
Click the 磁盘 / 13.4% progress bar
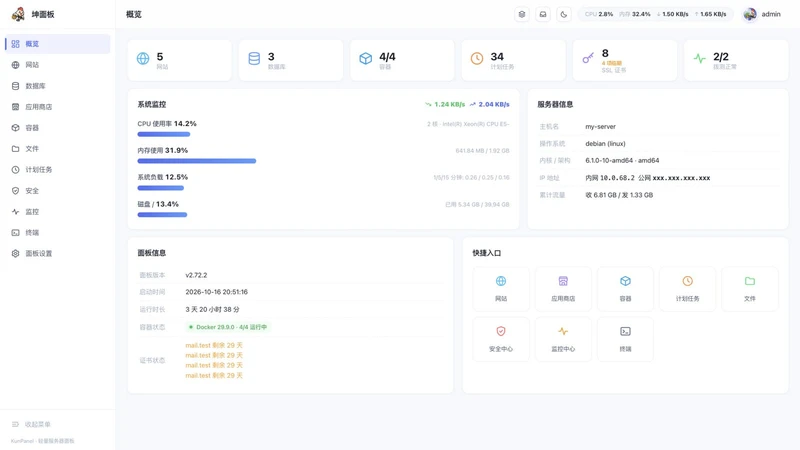tap(162, 215)
